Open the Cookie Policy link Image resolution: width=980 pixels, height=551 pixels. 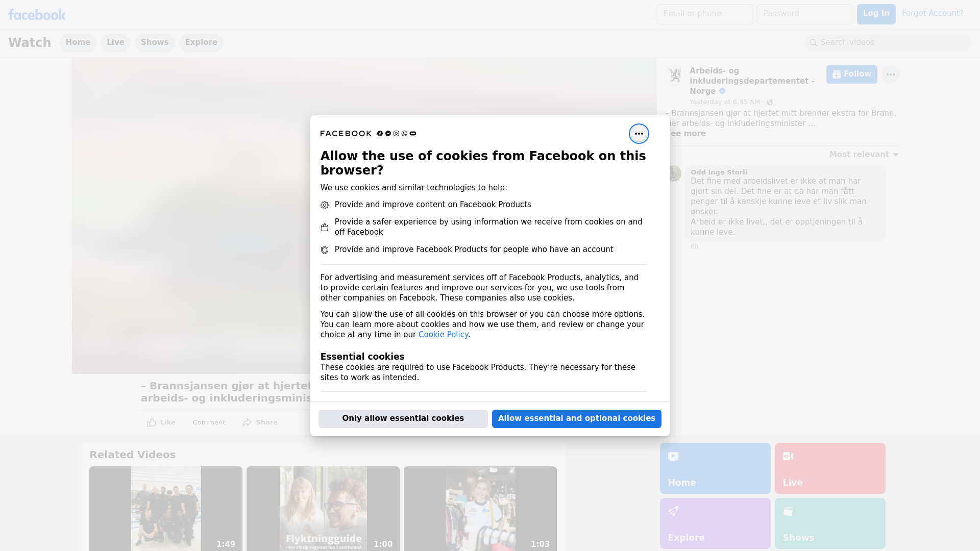(x=443, y=335)
